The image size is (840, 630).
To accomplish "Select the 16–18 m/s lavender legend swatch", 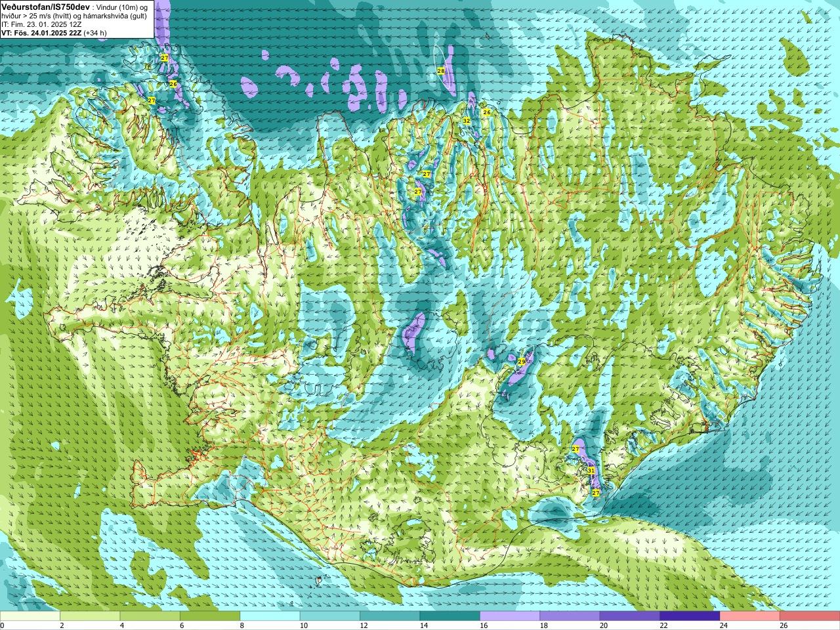I will (x=510, y=617).
